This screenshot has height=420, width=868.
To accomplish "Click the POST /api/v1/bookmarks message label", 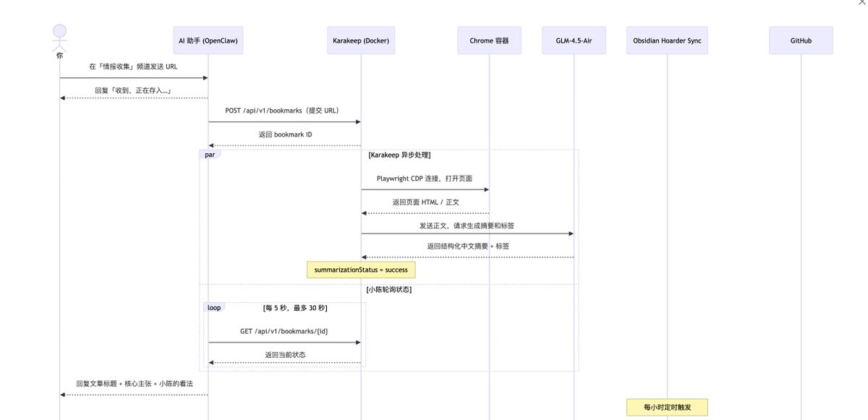I will coord(282,110).
